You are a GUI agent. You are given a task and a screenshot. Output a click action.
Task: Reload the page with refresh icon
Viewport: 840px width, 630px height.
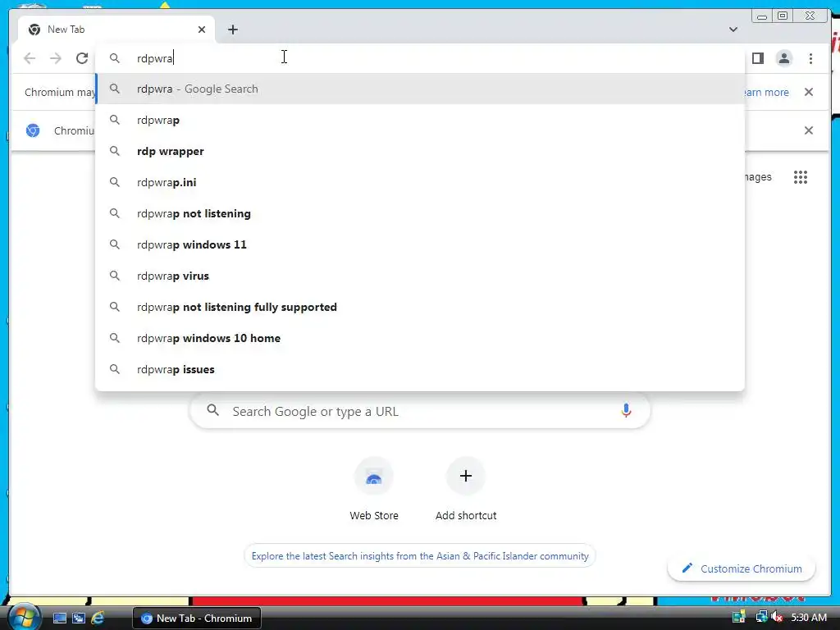82,58
